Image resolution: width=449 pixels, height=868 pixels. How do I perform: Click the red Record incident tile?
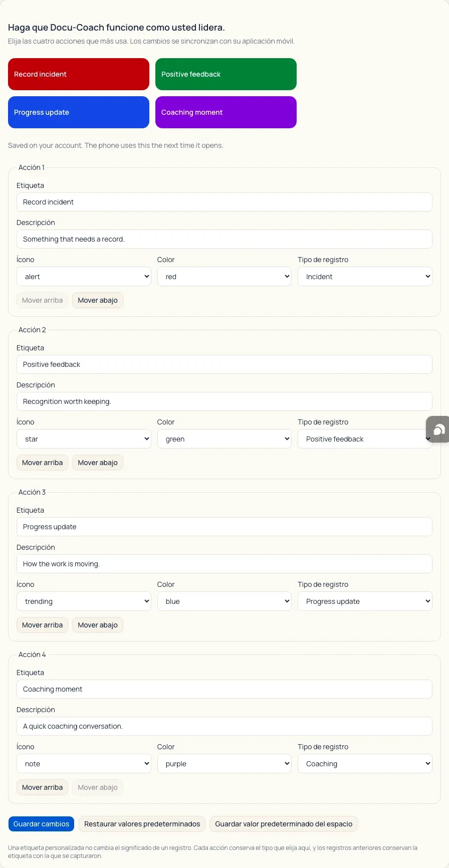79,74
